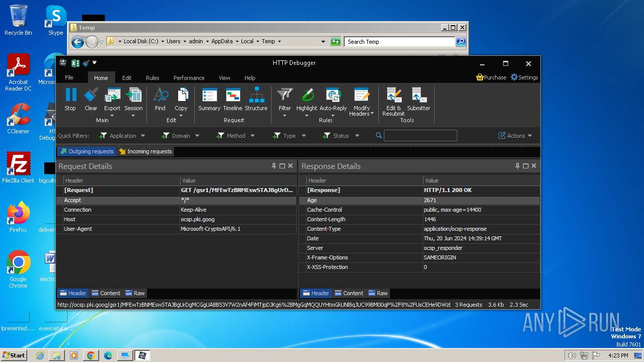Switch to the View ribbon tab
The image size is (644, 362).
[224, 78]
